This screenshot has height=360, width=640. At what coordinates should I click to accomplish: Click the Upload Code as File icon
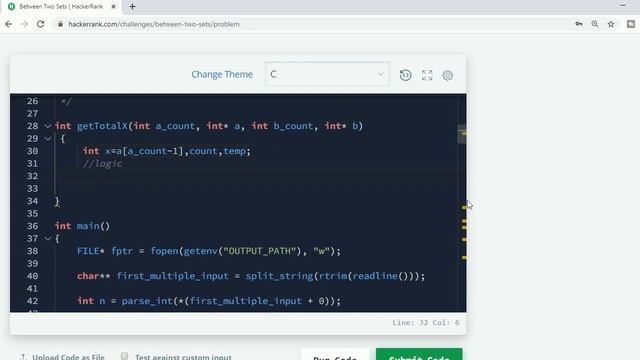(x=23, y=357)
